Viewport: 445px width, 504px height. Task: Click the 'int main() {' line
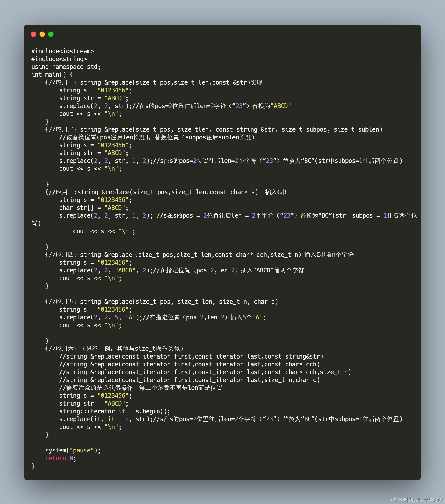[52, 75]
